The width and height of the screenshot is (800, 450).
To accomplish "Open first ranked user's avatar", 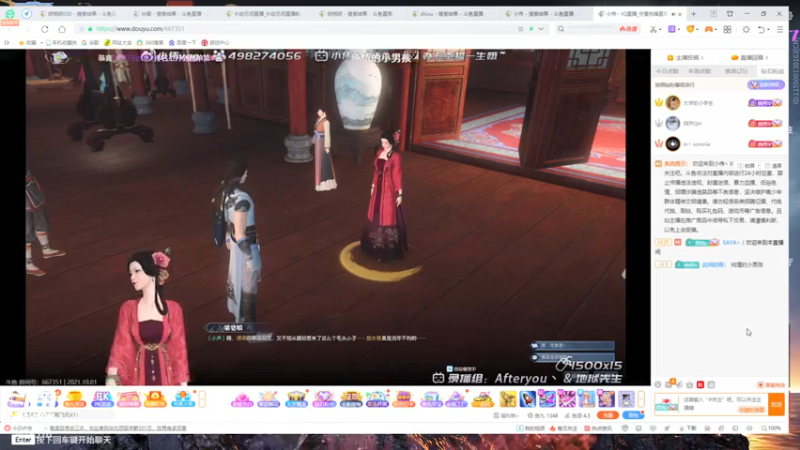I will (673, 103).
